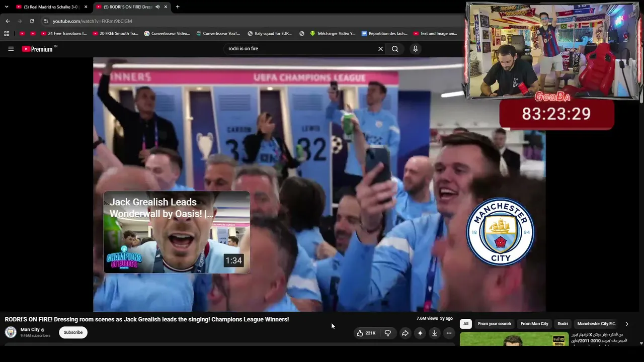Open Italy squad for EURO bookmark

click(270, 34)
